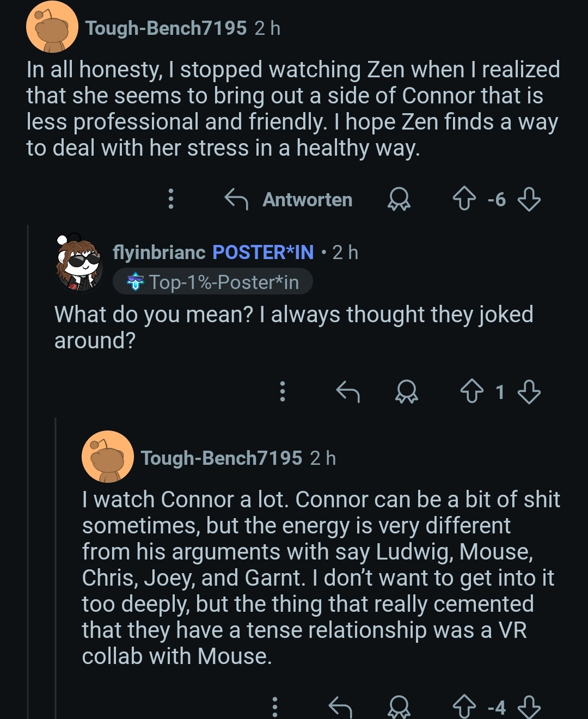The image size is (588, 719).
Task: Give an award to flyinbrianc's comment
Action: (406, 391)
